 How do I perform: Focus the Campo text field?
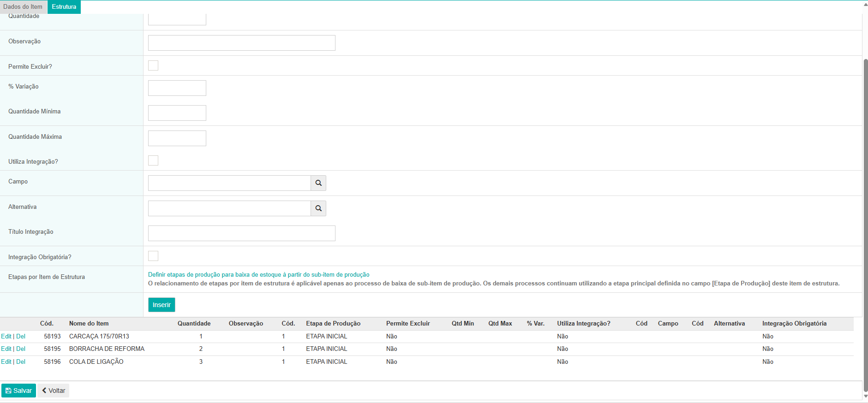(x=229, y=183)
